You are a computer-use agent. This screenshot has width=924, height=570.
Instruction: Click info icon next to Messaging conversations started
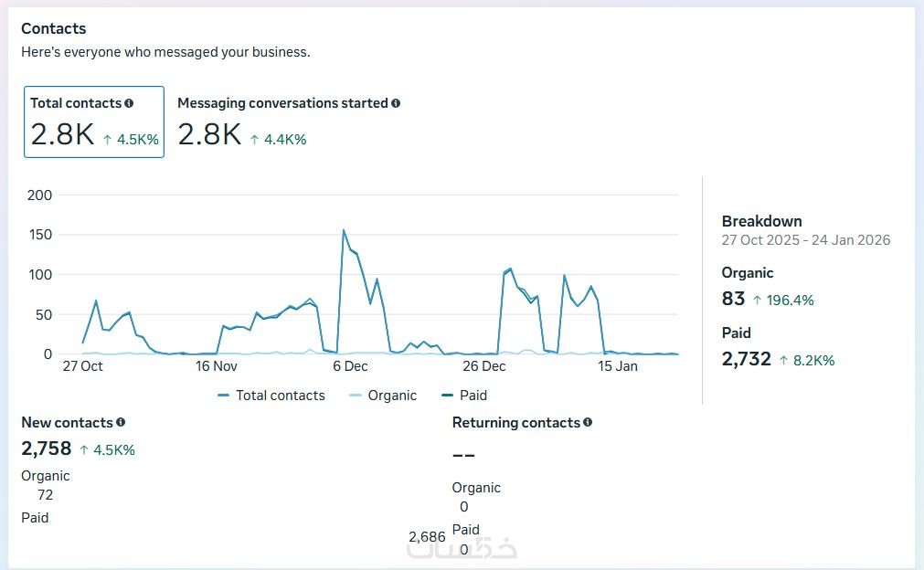pos(396,104)
